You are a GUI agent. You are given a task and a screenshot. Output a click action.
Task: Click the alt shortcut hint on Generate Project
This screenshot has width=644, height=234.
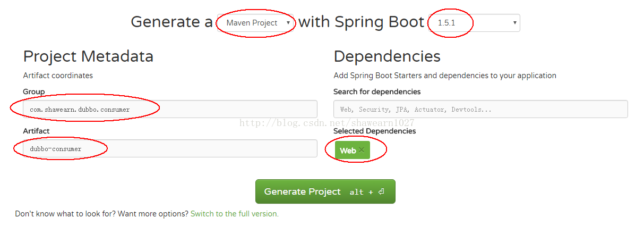pos(357,192)
